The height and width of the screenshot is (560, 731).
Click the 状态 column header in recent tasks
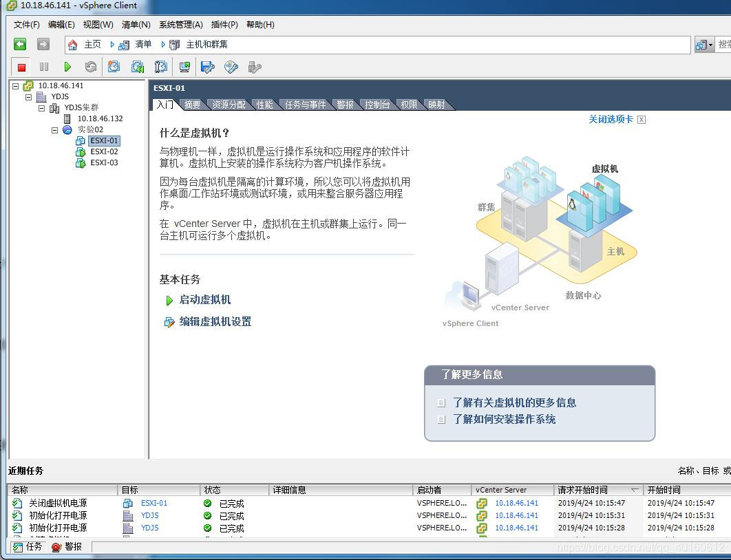[235, 490]
